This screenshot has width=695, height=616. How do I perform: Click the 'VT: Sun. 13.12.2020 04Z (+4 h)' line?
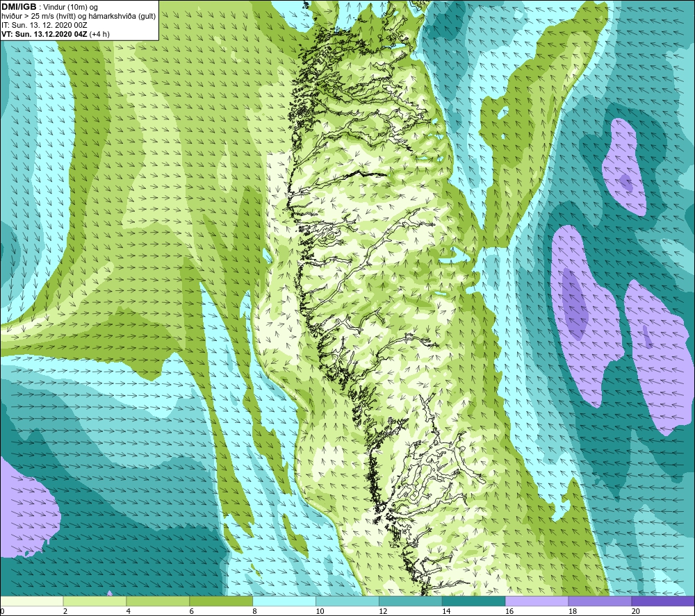coord(56,34)
